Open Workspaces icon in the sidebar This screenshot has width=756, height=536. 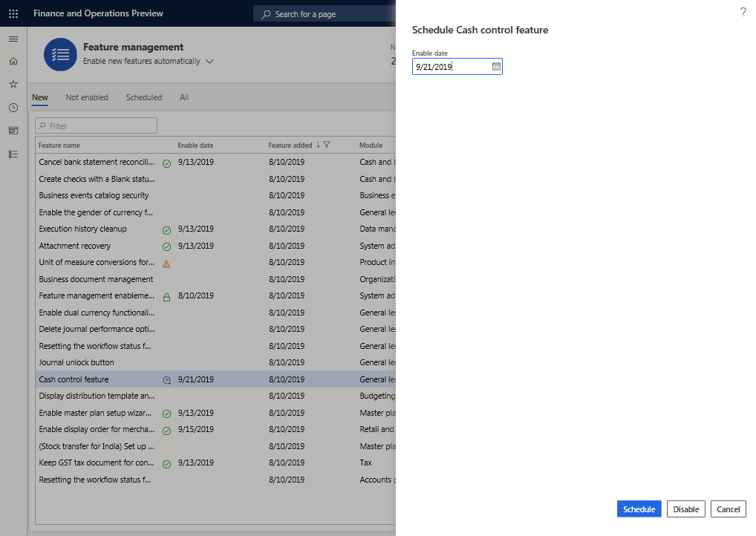13,131
